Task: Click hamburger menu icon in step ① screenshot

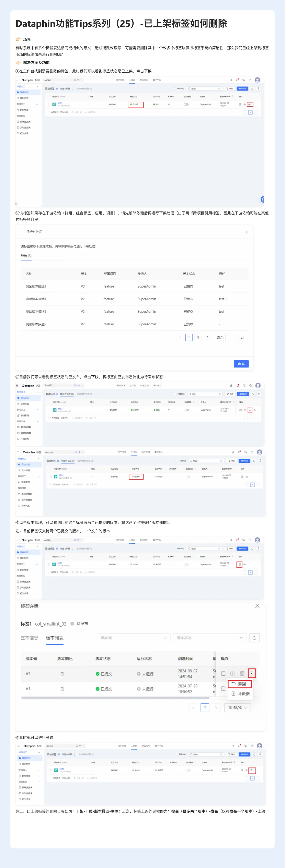Action: click(16, 80)
